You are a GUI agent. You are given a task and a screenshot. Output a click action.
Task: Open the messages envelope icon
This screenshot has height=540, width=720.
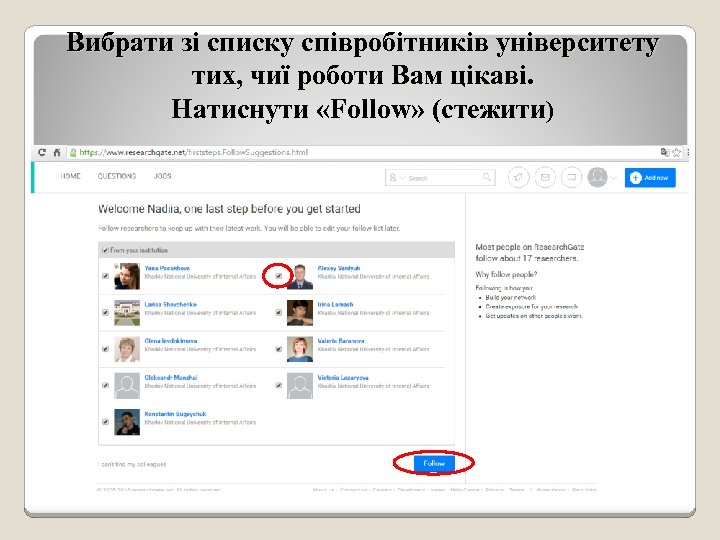(545, 177)
